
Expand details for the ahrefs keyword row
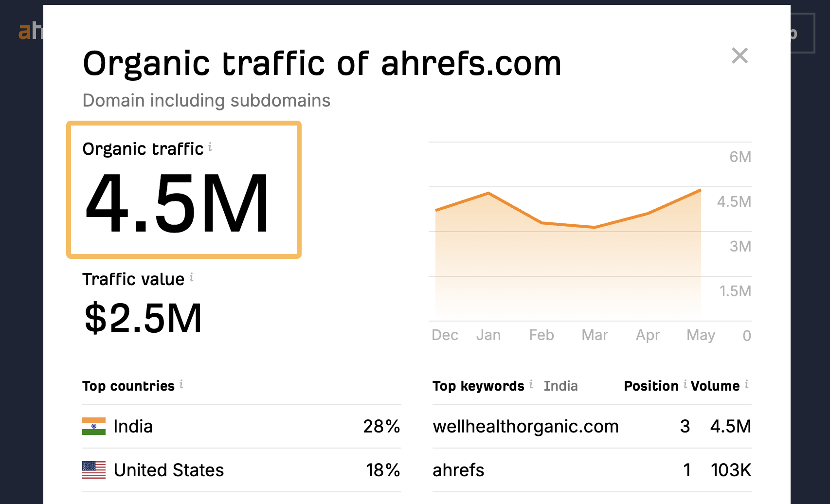pyautogui.click(x=458, y=470)
